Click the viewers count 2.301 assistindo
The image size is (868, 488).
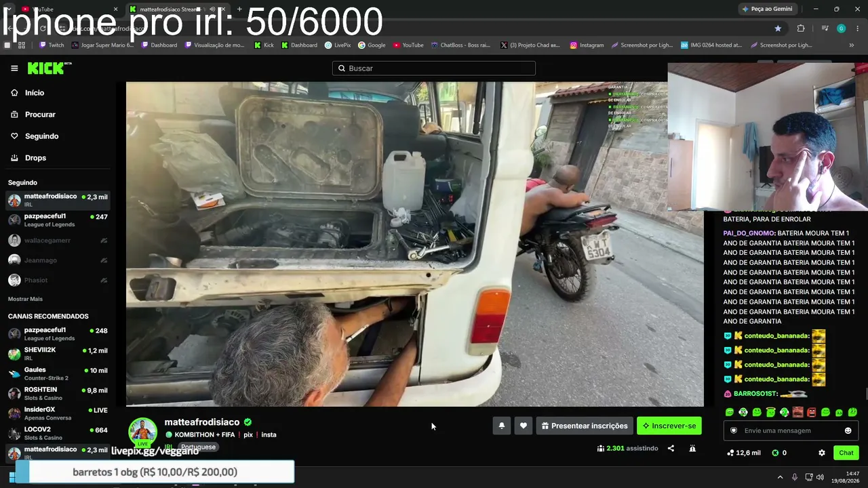(x=628, y=449)
